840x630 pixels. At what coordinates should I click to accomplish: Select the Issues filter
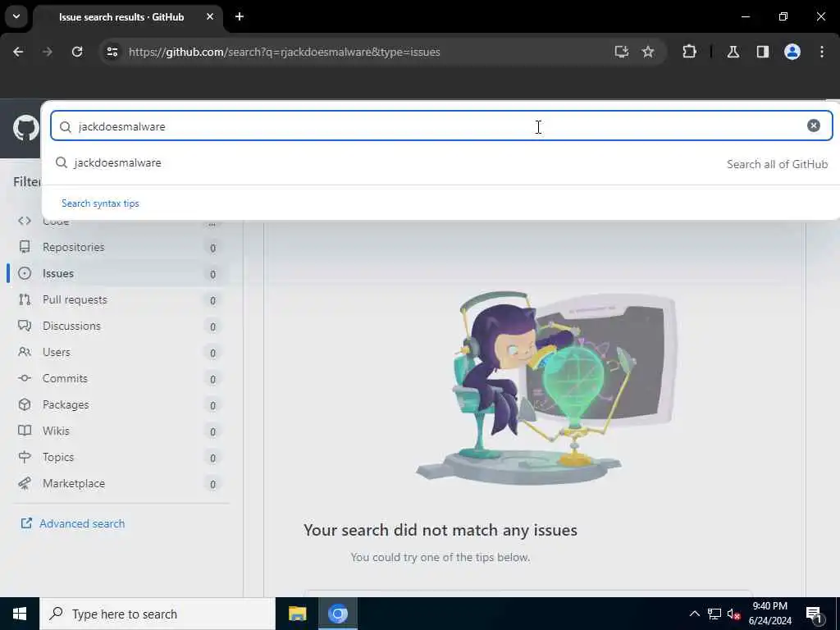pyautogui.click(x=119, y=273)
